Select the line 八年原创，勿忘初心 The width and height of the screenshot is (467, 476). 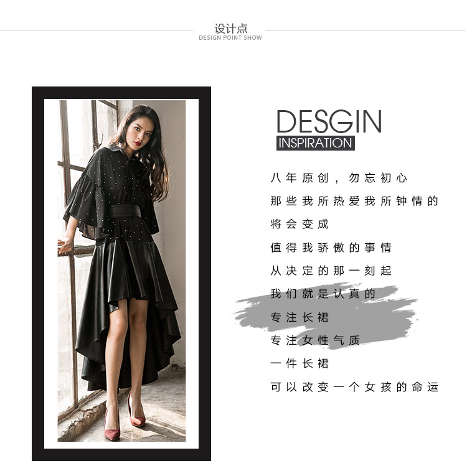pos(339,178)
